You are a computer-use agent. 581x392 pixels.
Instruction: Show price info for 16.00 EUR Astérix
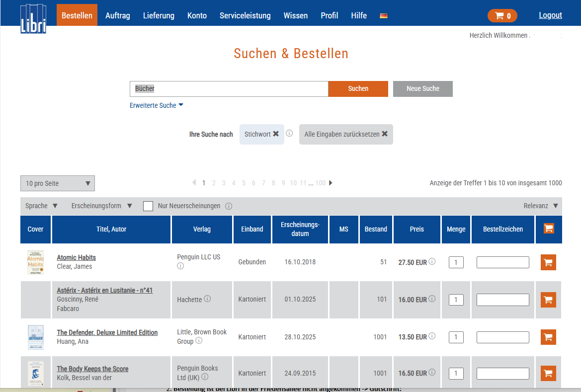click(432, 299)
